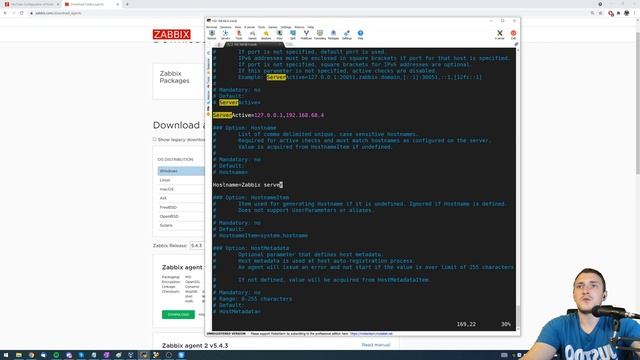Select the active SSH session tab in MobaXterm
Viewport: 640px width, 360px height.
click(254, 44)
